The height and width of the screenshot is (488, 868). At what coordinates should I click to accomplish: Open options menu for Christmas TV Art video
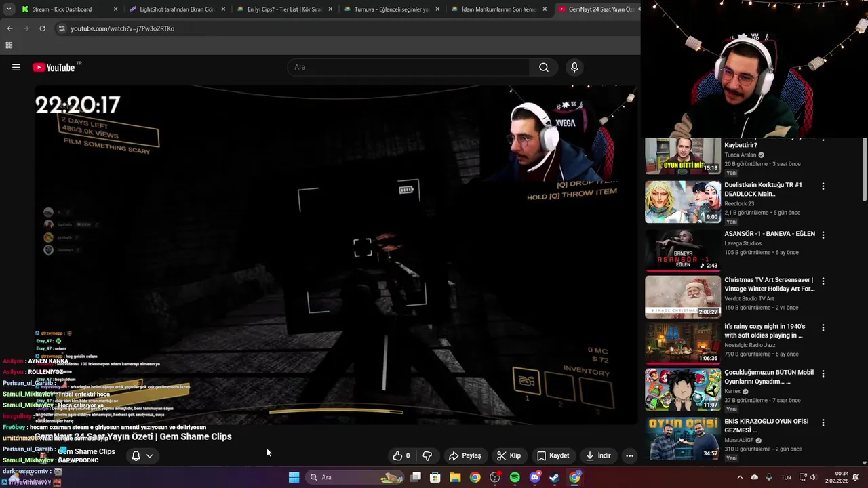point(823,281)
